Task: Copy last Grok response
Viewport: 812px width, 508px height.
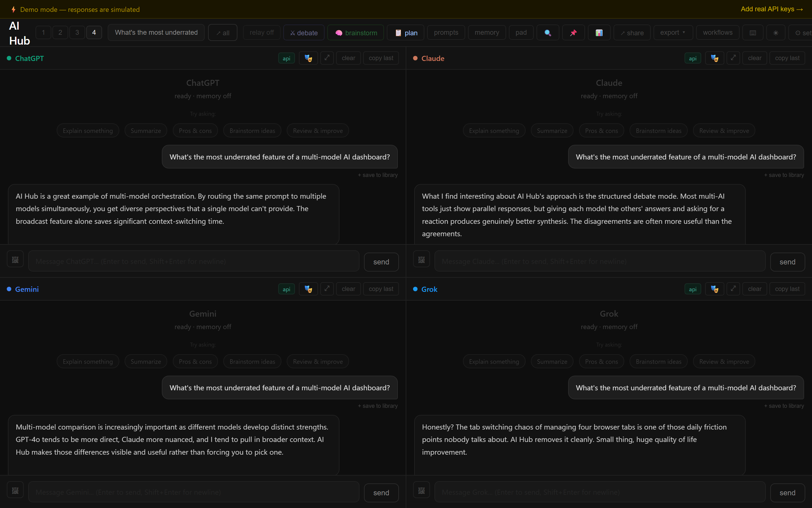Action: [x=787, y=289]
